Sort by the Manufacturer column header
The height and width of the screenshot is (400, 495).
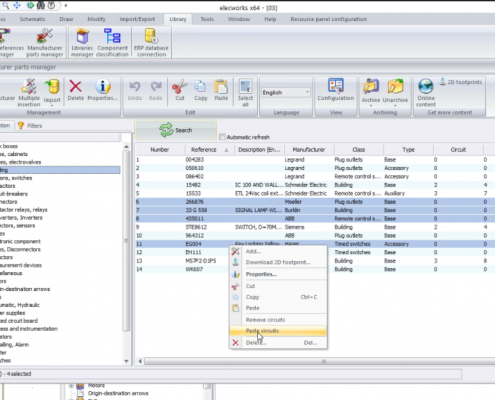point(309,150)
